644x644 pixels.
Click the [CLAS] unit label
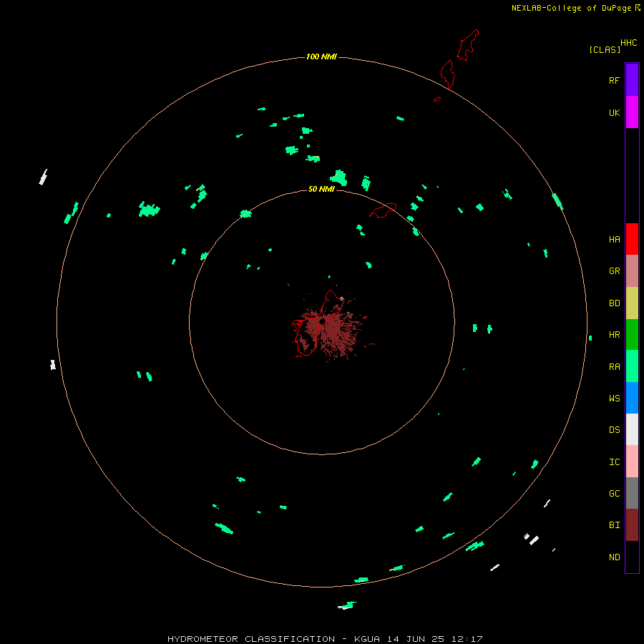coord(605,49)
